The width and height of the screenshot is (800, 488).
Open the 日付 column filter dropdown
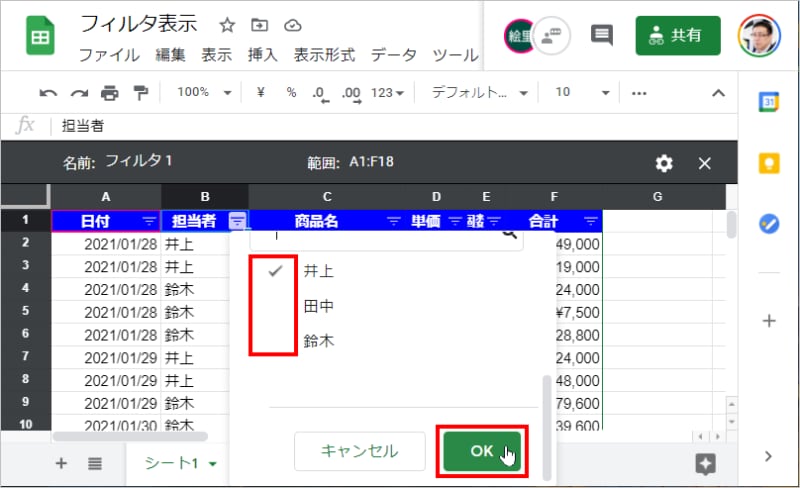(x=149, y=222)
